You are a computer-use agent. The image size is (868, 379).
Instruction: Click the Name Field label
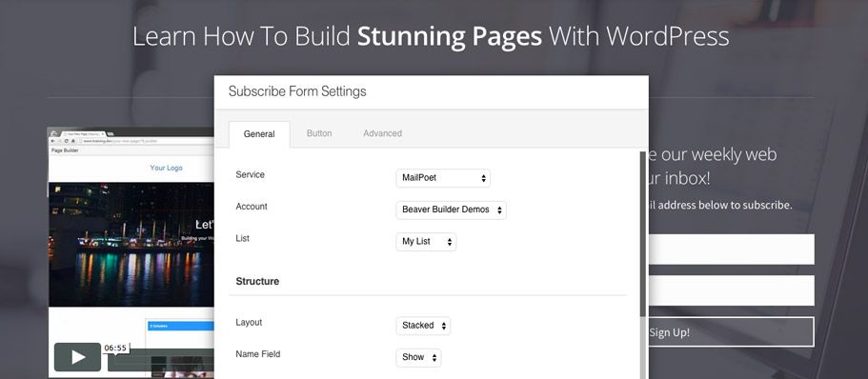point(258,354)
